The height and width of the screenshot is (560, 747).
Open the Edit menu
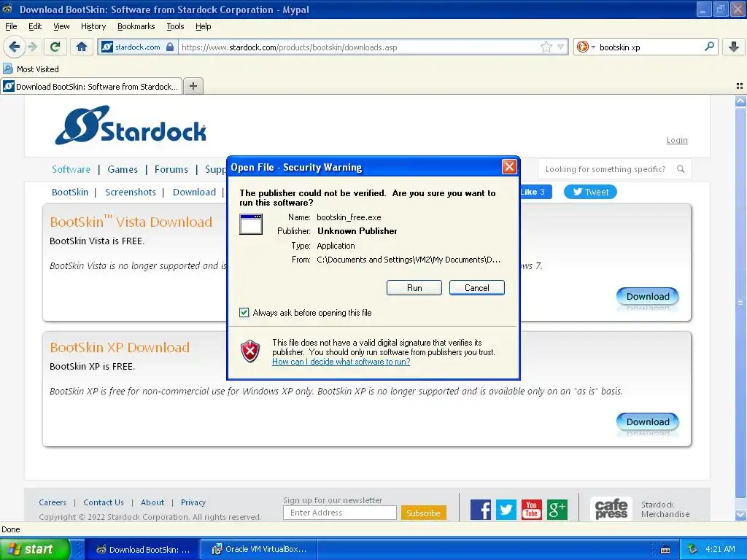tap(35, 26)
